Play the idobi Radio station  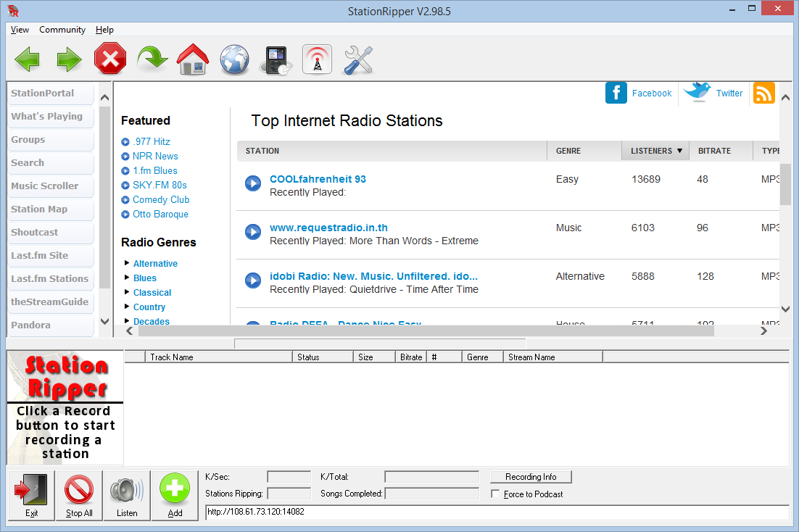click(x=253, y=280)
